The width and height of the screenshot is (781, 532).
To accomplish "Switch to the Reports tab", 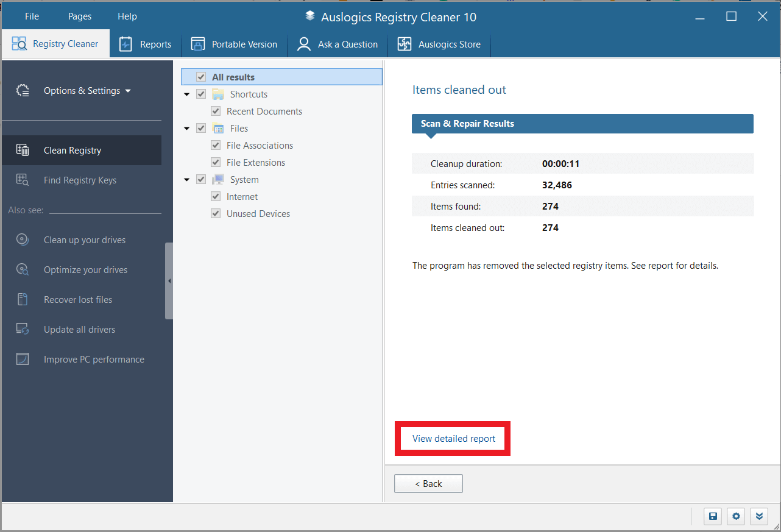I will pyautogui.click(x=146, y=44).
